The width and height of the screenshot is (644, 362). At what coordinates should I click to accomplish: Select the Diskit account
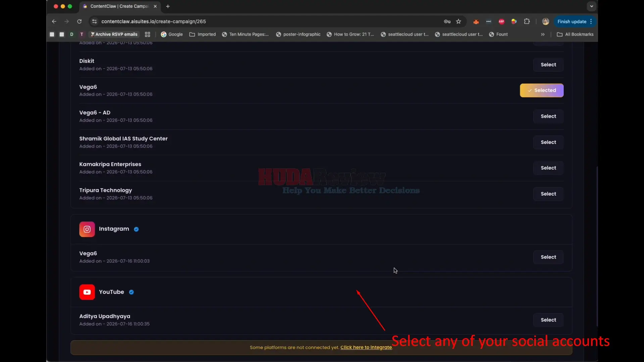[x=548, y=64]
